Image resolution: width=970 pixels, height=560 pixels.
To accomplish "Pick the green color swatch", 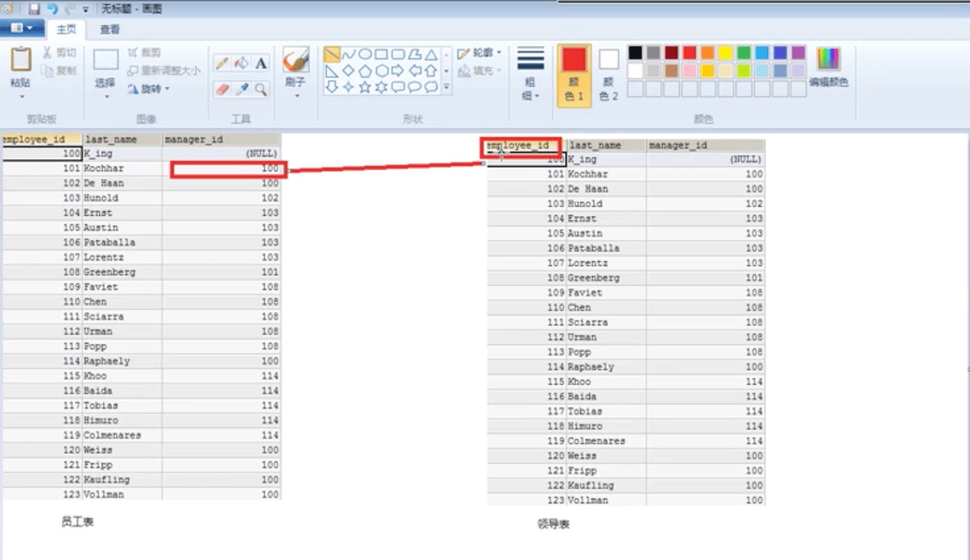I will (744, 53).
